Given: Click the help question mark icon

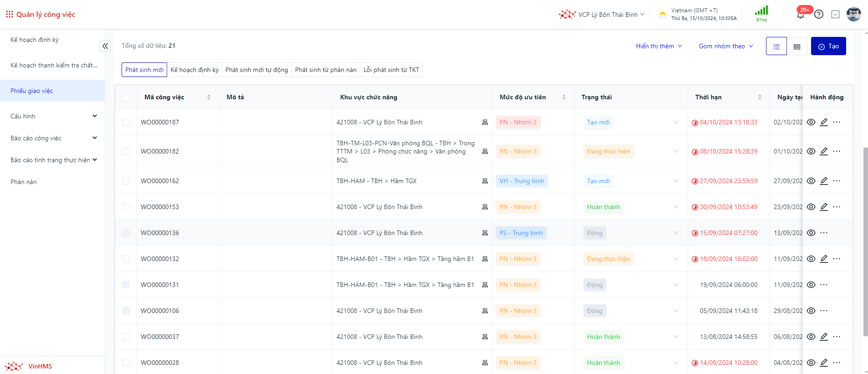Looking at the screenshot, I should coord(819,14).
